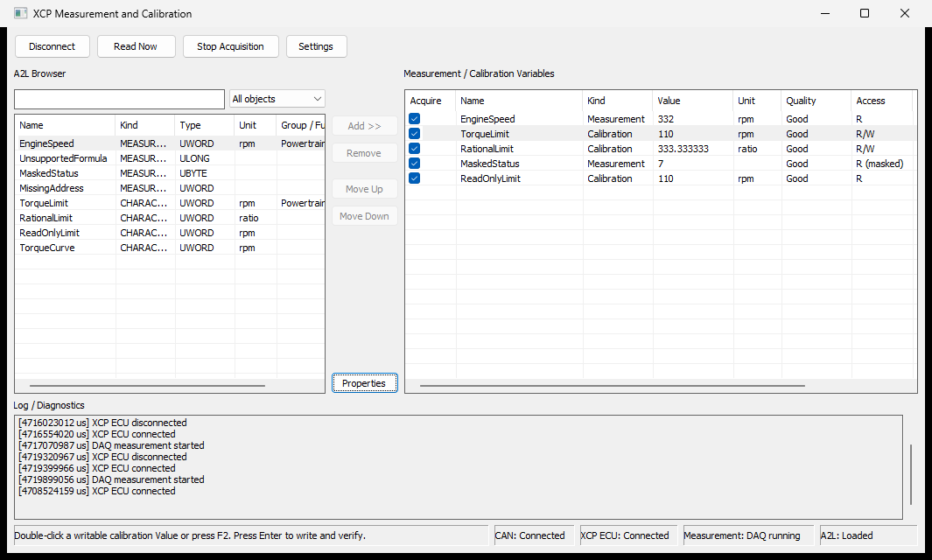
Task: Click the Move Up button
Action: pos(364,189)
